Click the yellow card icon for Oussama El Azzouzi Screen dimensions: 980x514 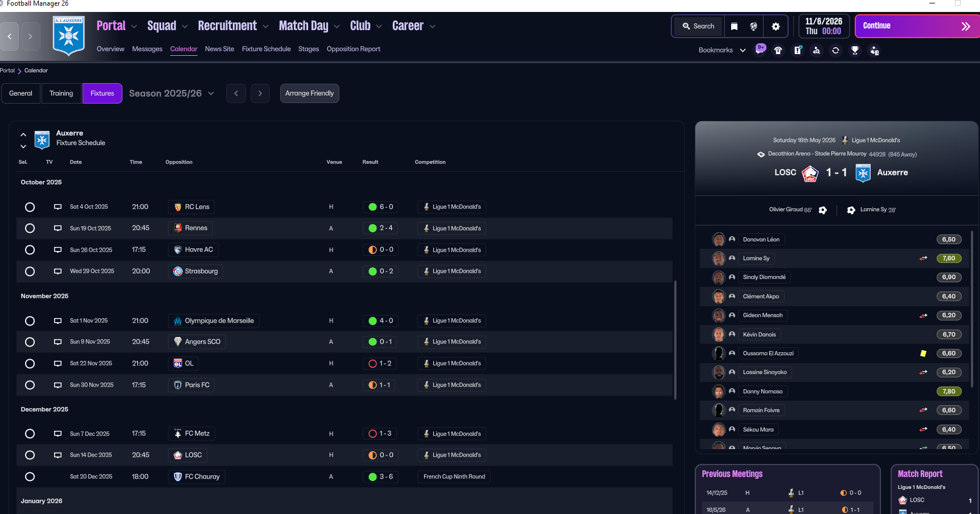click(923, 353)
